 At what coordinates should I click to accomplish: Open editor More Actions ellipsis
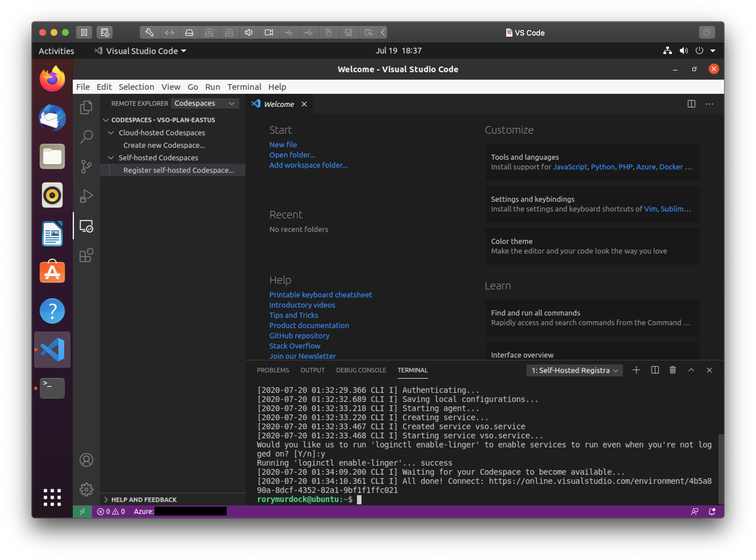tap(709, 104)
